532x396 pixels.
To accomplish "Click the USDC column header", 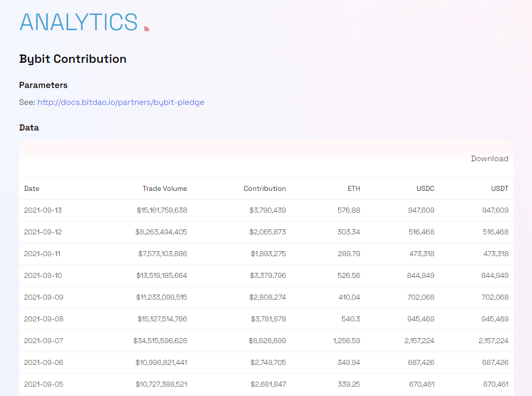I will [x=426, y=189].
